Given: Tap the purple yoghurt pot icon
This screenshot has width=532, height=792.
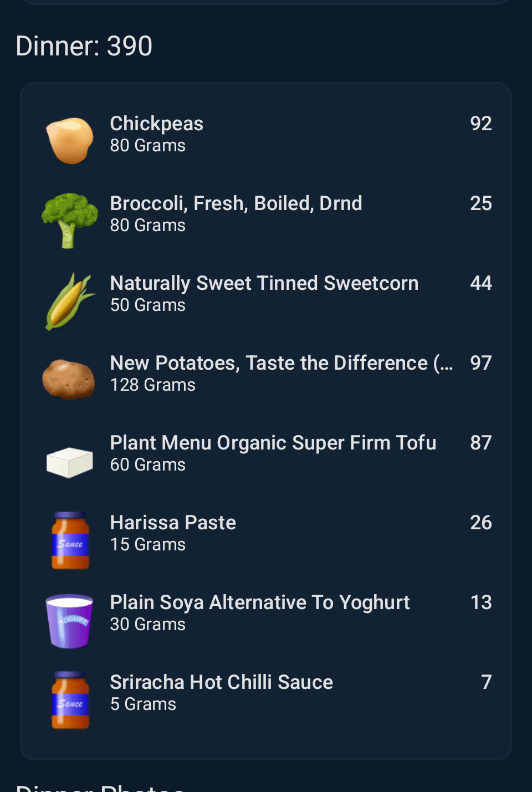Looking at the screenshot, I should tap(70, 621).
